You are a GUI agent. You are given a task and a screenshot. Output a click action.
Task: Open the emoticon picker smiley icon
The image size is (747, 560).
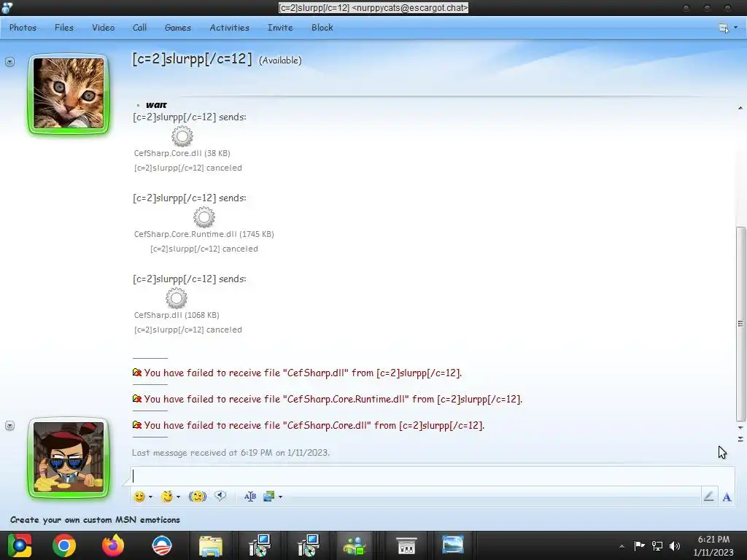pyautogui.click(x=139, y=497)
